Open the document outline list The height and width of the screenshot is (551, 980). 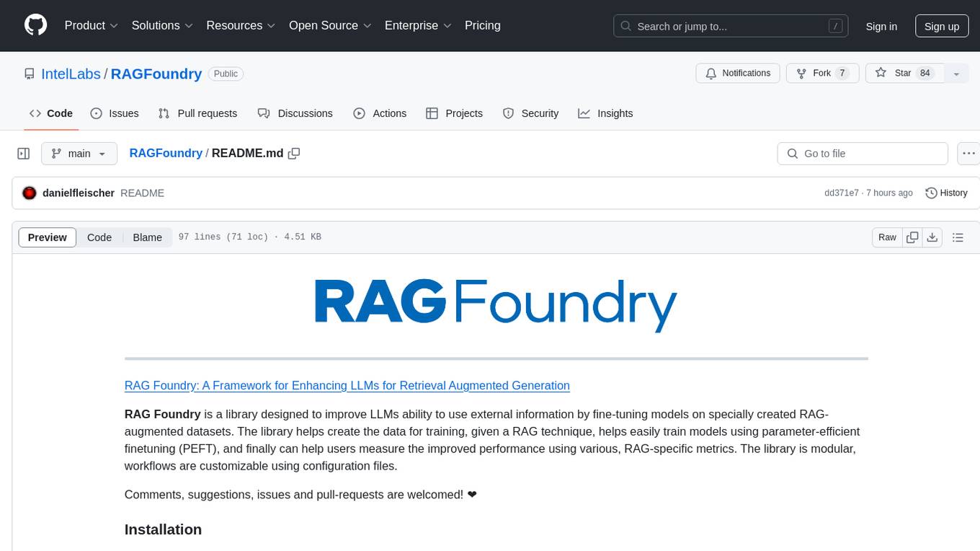(958, 237)
